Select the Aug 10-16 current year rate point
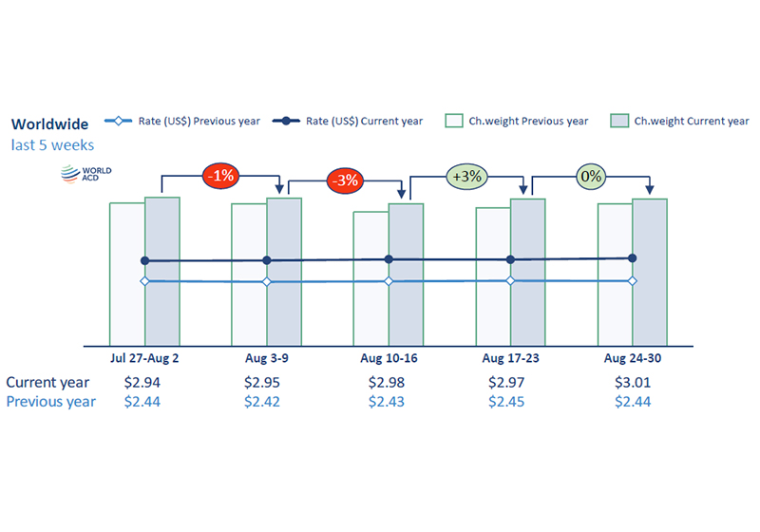 click(x=389, y=259)
